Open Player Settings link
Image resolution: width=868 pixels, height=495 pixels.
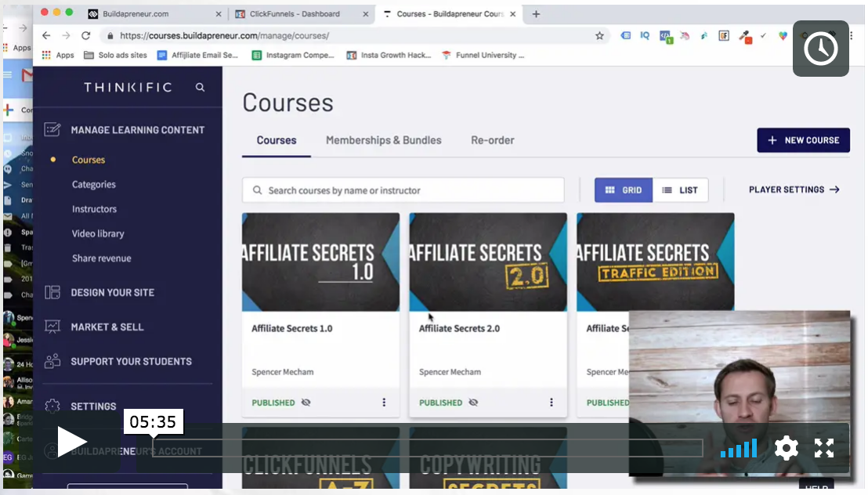click(x=794, y=190)
